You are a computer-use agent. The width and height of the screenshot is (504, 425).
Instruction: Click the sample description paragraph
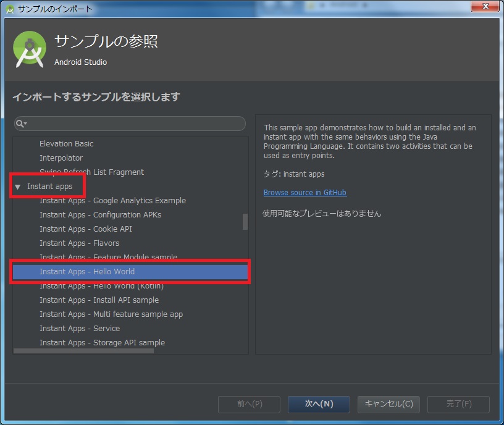point(369,141)
